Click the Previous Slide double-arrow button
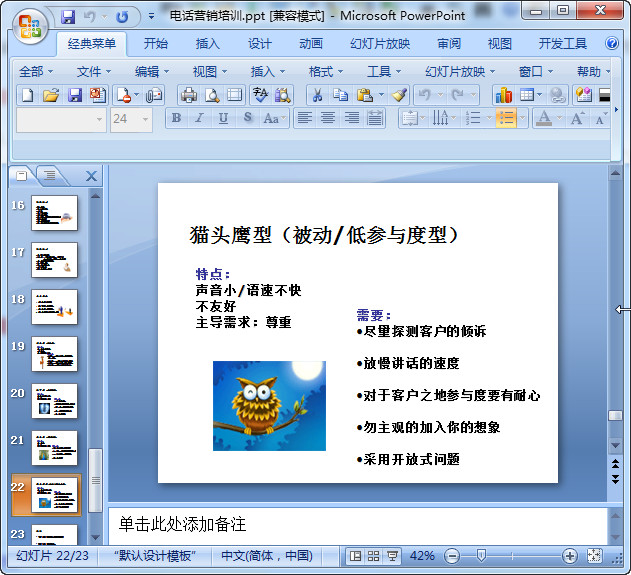 (615, 464)
